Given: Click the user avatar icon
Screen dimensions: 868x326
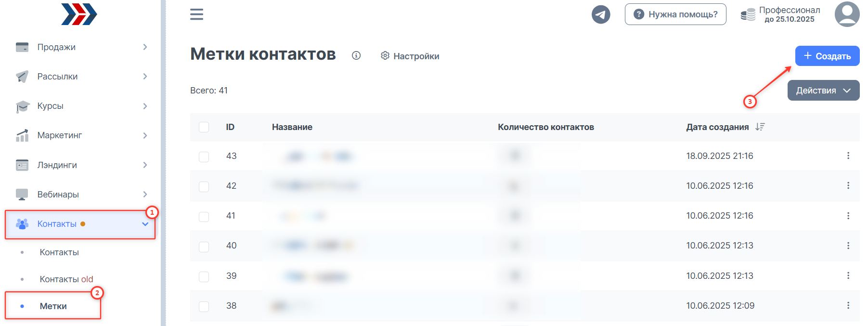Looking at the screenshot, I should click(x=847, y=14).
